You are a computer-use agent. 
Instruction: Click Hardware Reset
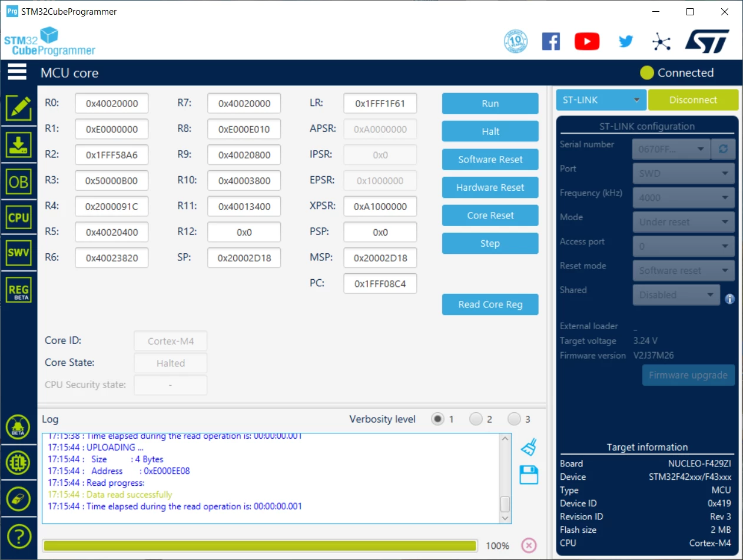[490, 187]
